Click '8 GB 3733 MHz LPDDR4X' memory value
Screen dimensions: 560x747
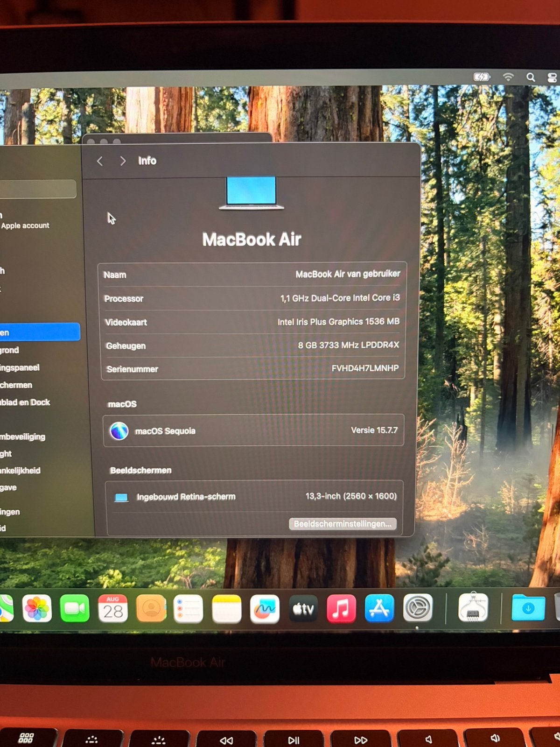[x=349, y=345]
